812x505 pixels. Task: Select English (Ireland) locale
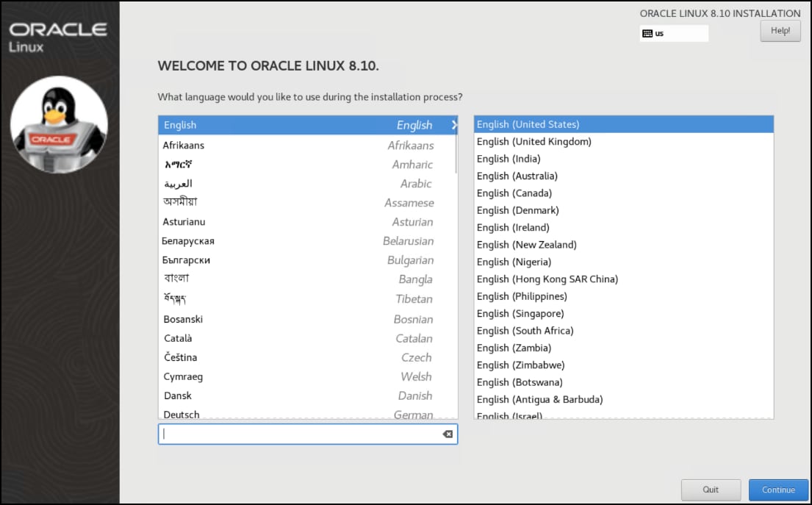click(x=623, y=227)
